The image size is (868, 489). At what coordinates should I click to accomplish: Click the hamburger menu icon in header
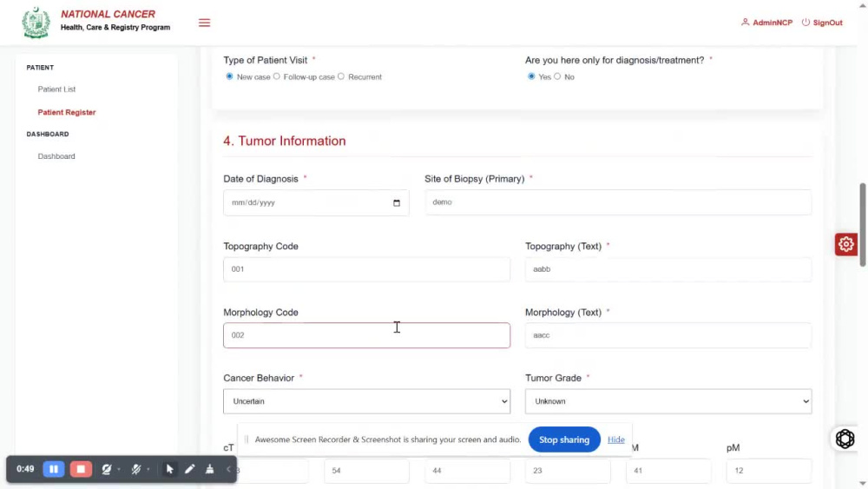[x=204, y=23]
